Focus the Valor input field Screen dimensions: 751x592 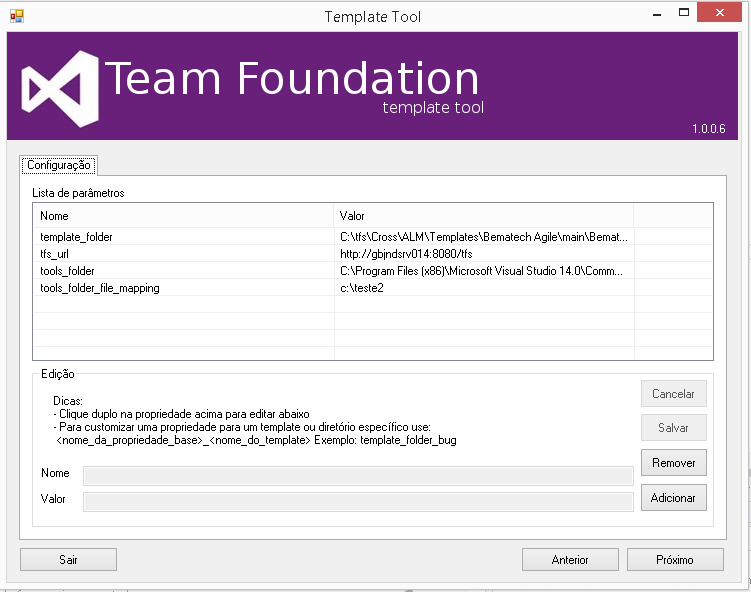pos(358,501)
